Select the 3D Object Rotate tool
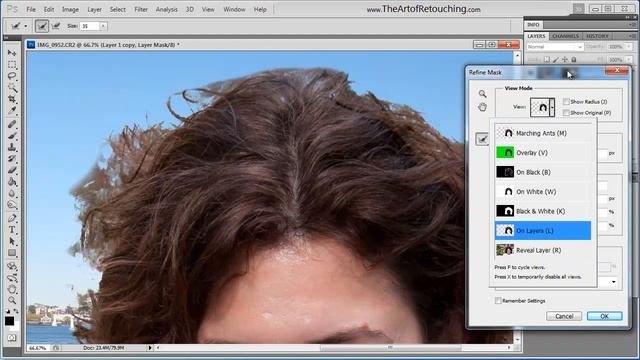 coord(12,267)
